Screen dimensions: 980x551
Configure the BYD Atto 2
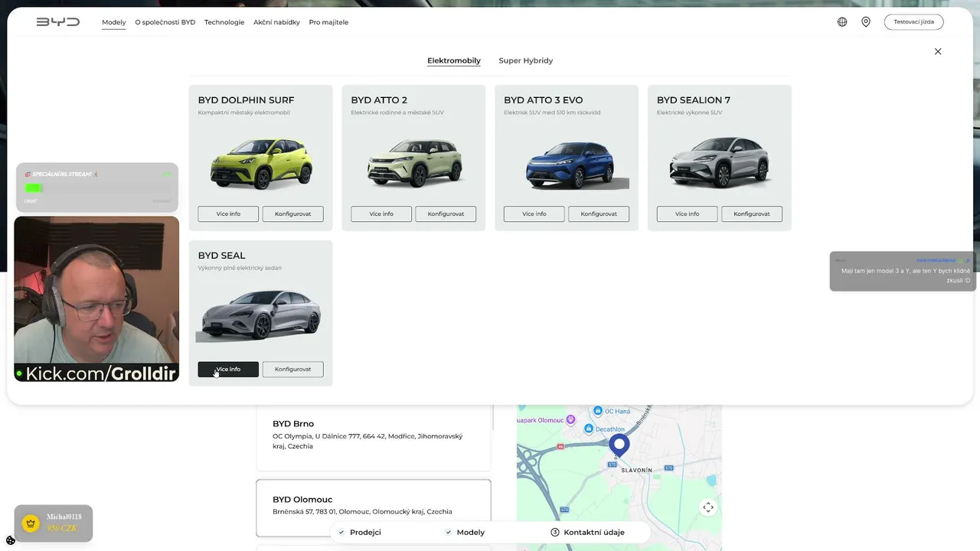(446, 214)
